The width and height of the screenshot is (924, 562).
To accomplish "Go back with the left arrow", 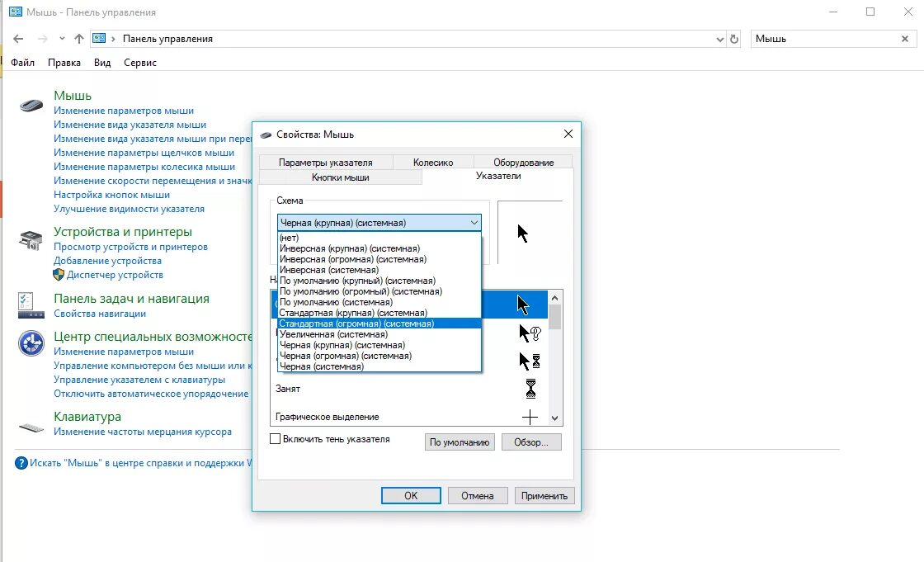I will tap(18, 39).
